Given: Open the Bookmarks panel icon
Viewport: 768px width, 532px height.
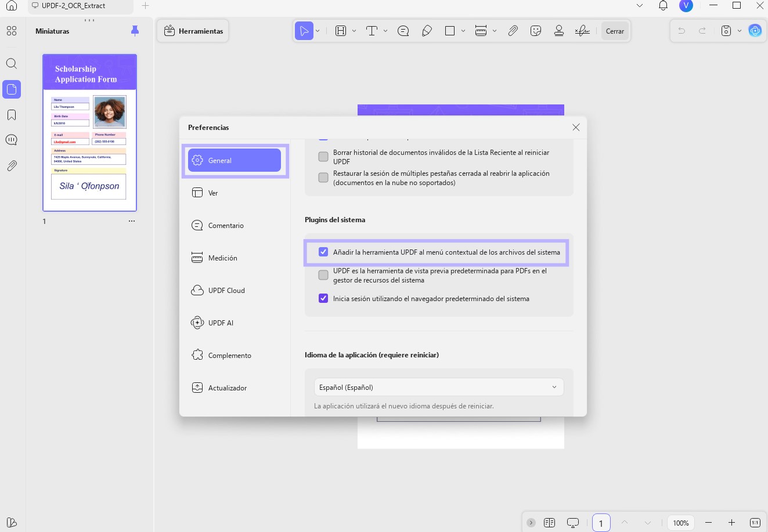Looking at the screenshot, I should (x=12, y=115).
